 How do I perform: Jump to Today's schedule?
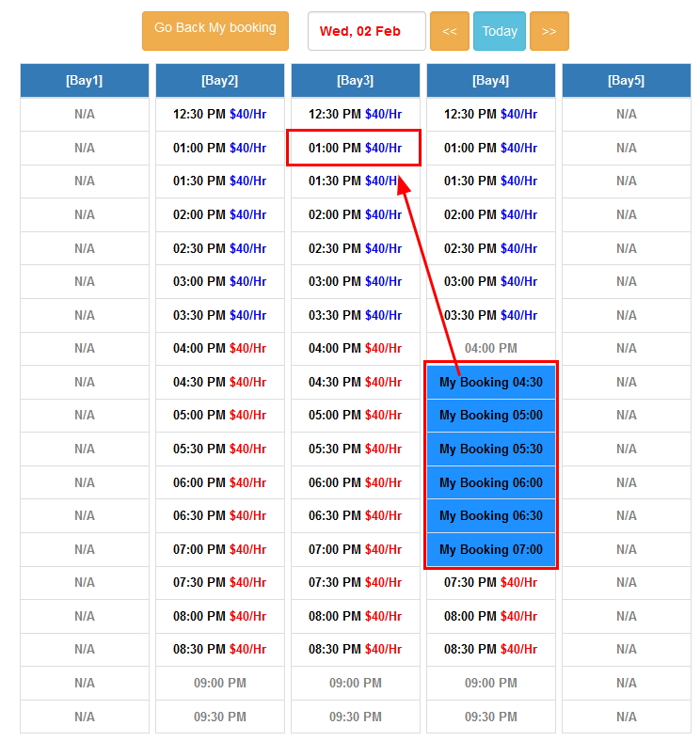pos(500,31)
